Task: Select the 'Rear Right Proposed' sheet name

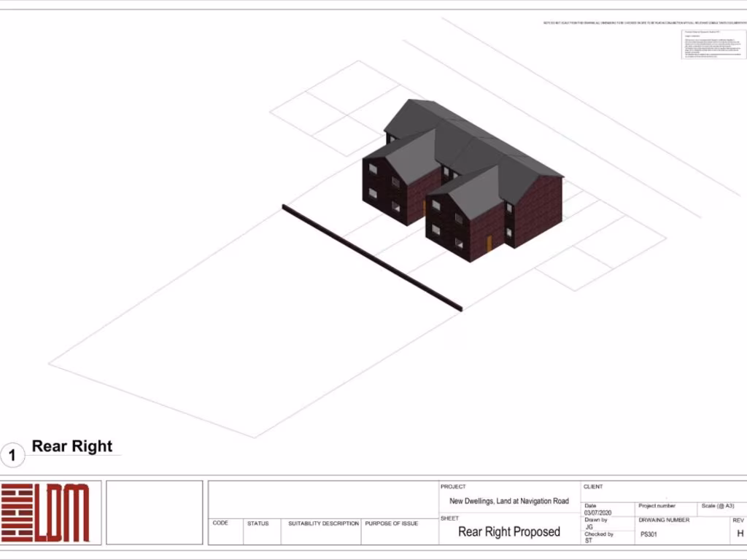Action: pyautogui.click(x=508, y=532)
